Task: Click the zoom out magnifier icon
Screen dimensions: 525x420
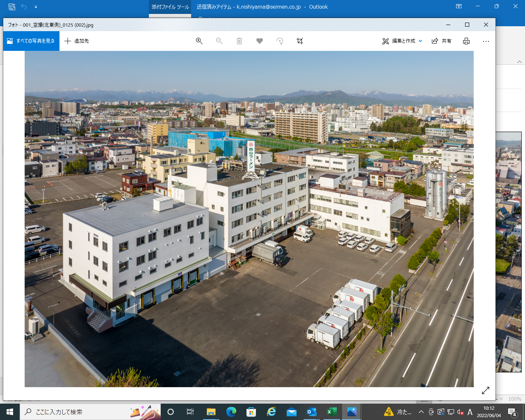Action: point(219,41)
